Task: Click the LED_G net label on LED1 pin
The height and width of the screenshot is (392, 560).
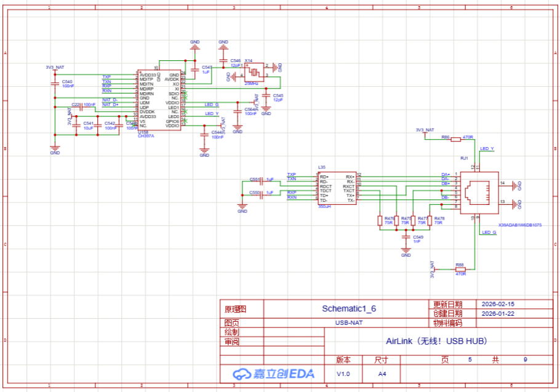Action: 212,105
